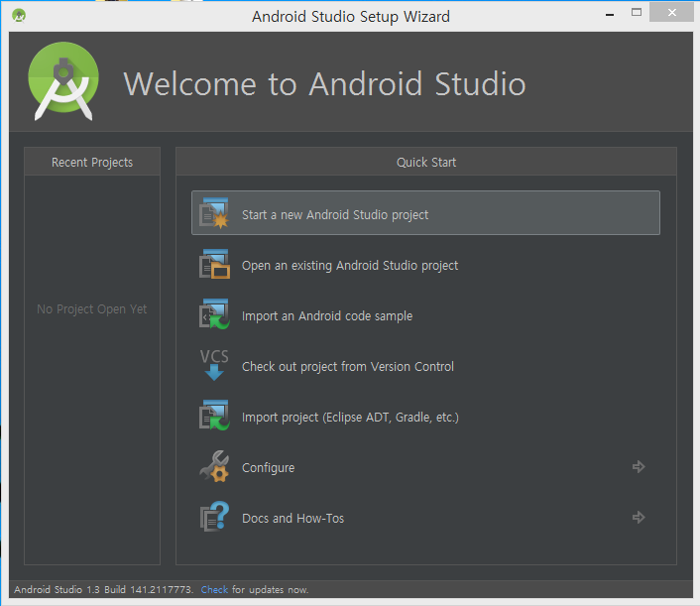Expand the Configure submenu arrow
700x606 pixels.
click(639, 467)
